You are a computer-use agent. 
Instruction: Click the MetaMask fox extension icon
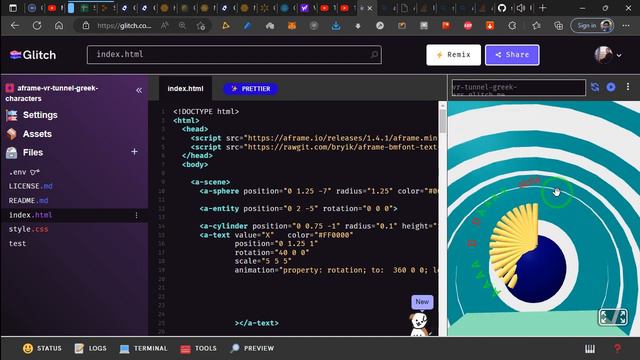[x=292, y=26]
